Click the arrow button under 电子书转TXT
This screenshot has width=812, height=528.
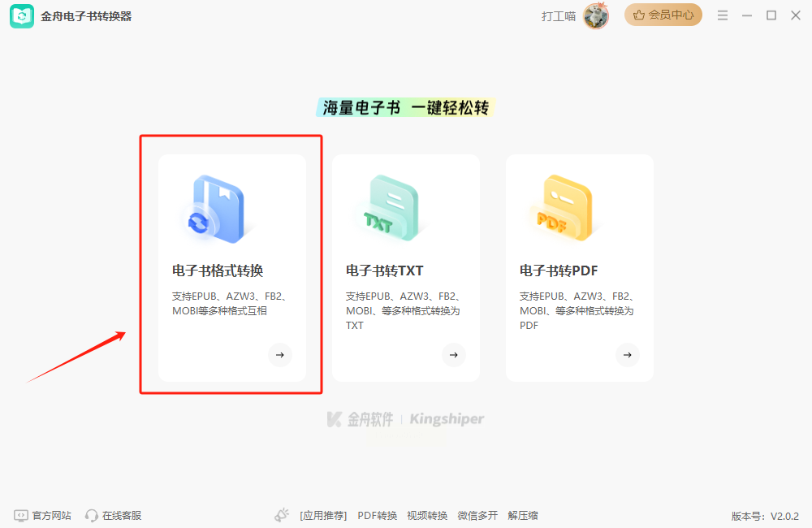(x=454, y=355)
